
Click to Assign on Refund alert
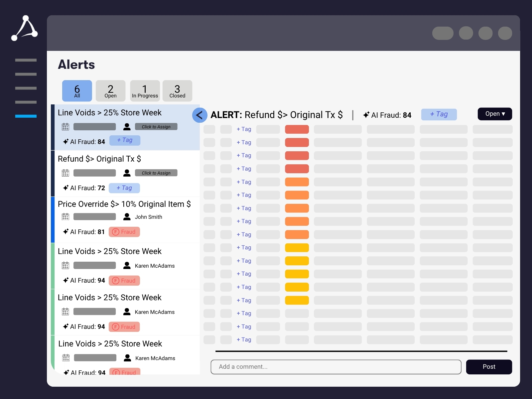pos(156,173)
